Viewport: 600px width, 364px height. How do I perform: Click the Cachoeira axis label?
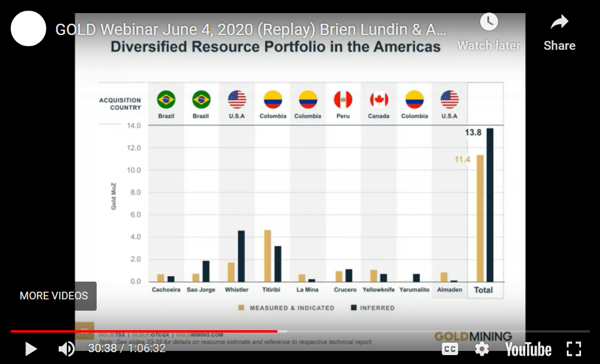pyautogui.click(x=165, y=290)
